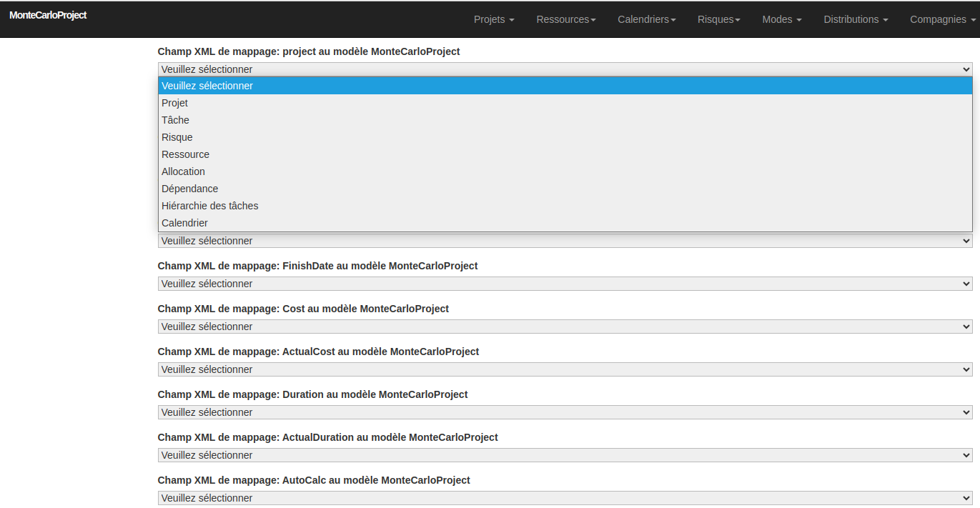
Task: Open the FinishDate mapping dropdown
Action: [565, 284]
